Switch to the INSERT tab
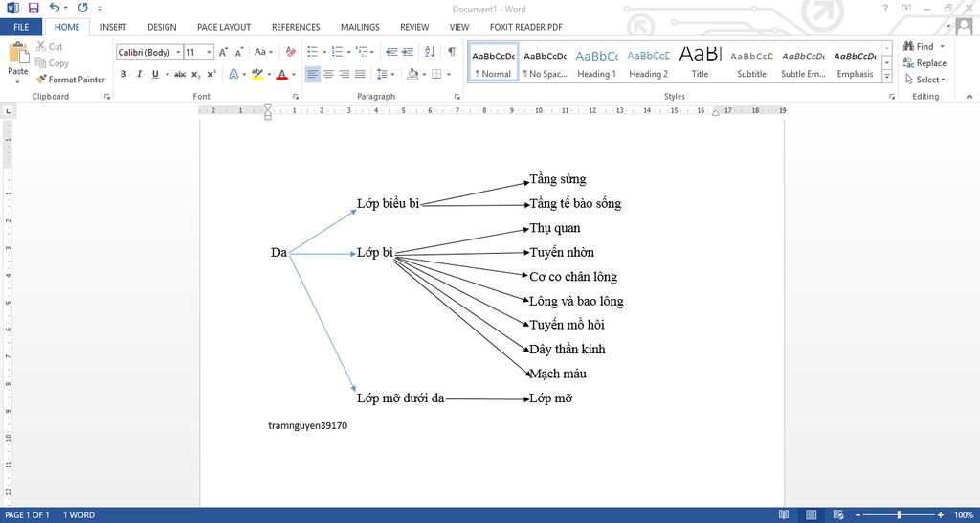This screenshot has width=980, height=523. (x=113, y=27)
